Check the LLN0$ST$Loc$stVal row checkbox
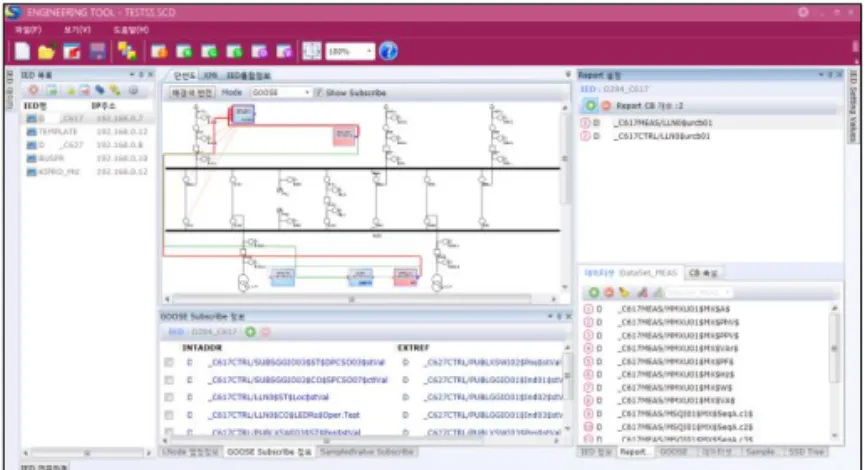 pyautogui.click(x=169, y=397)
